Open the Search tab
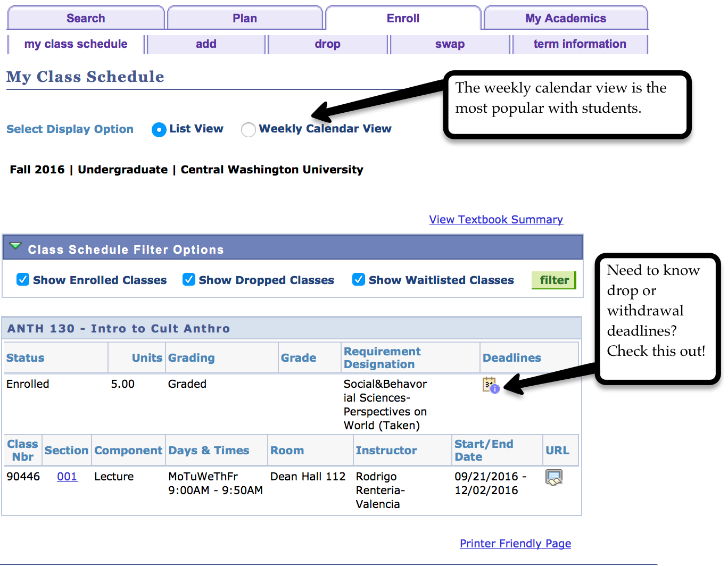This screenshot has width=728, height=566. pyautogui.click(x=86, y=18)
